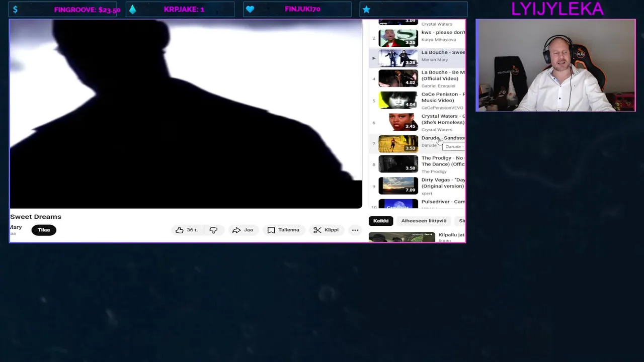Screen dimensions: 644x362
Task: Click CeCePenistonVEVO channel name
Action: (x=442, y=108)
